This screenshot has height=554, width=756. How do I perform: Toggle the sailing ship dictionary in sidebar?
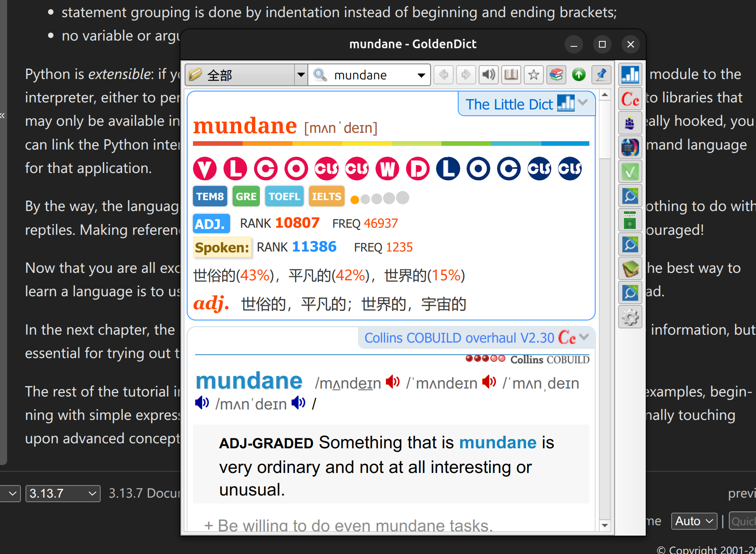[x=630, y=123]
